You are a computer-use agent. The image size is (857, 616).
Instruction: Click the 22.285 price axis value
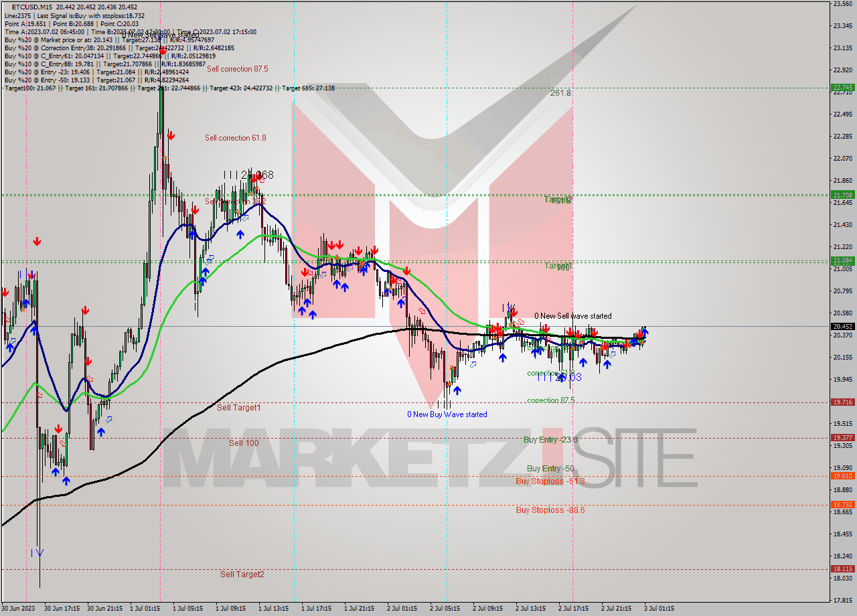pos(842,136)
